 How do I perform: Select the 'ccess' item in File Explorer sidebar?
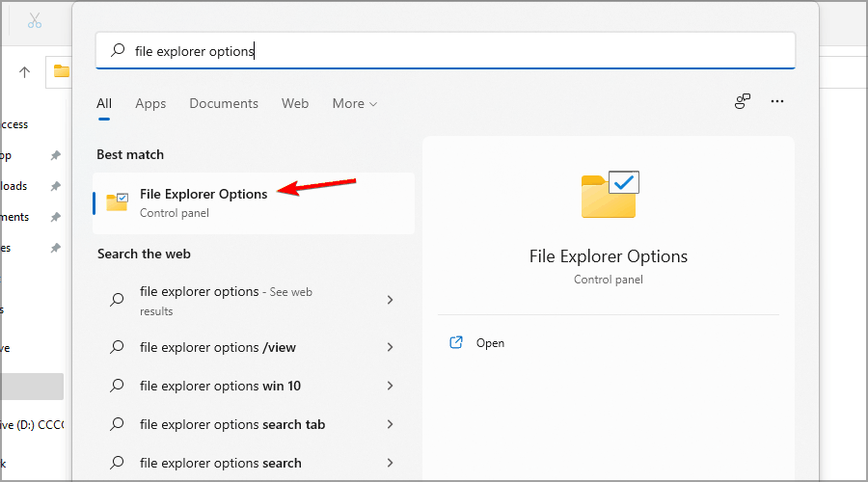[x=14, y=125]
